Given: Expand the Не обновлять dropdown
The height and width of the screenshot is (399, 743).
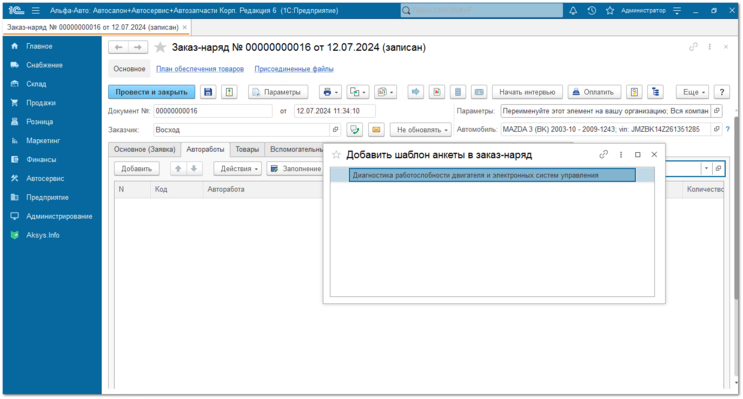Looking at the screenshot, I should pyautogui.click(x=421, y=129).
